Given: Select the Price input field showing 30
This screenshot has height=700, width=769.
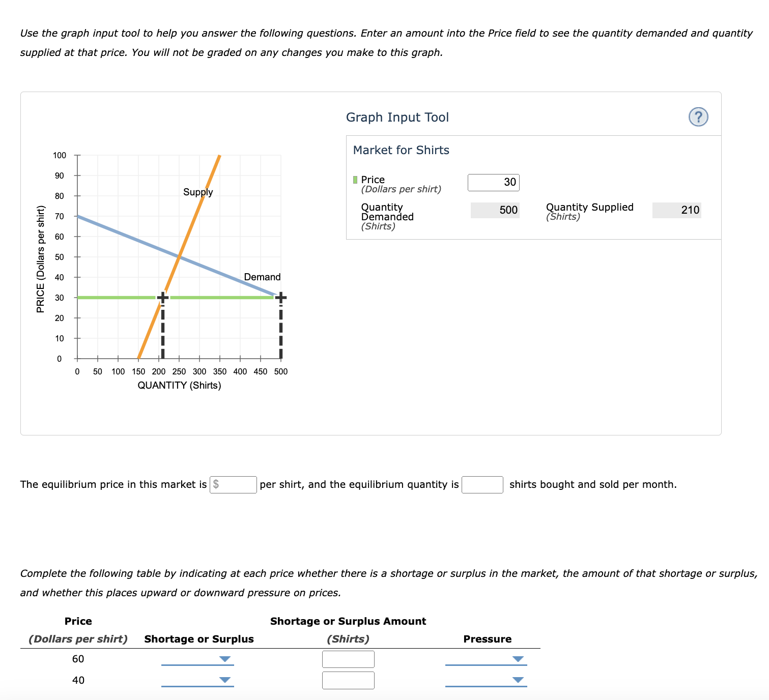Looking at the screenshot, I should (493, 182).
